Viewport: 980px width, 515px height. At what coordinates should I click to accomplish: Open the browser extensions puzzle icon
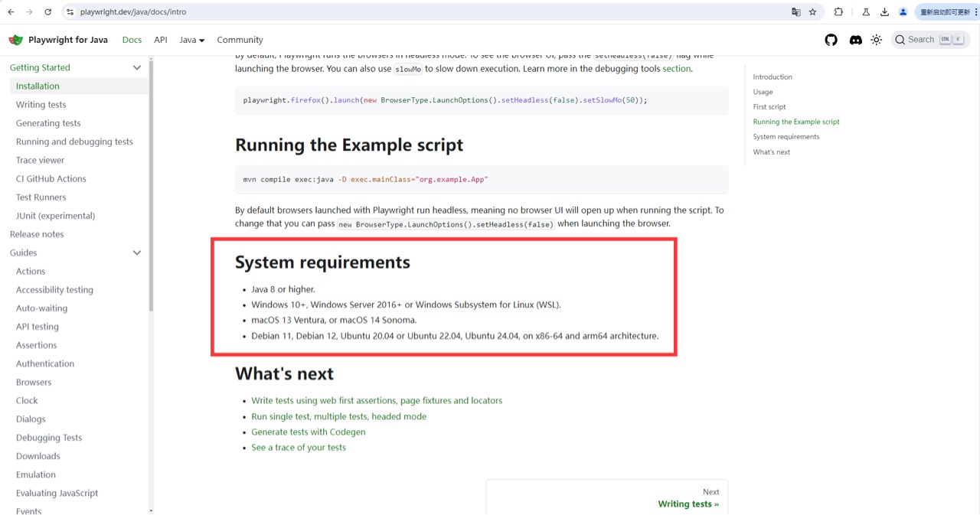click(x=838, y=12)
